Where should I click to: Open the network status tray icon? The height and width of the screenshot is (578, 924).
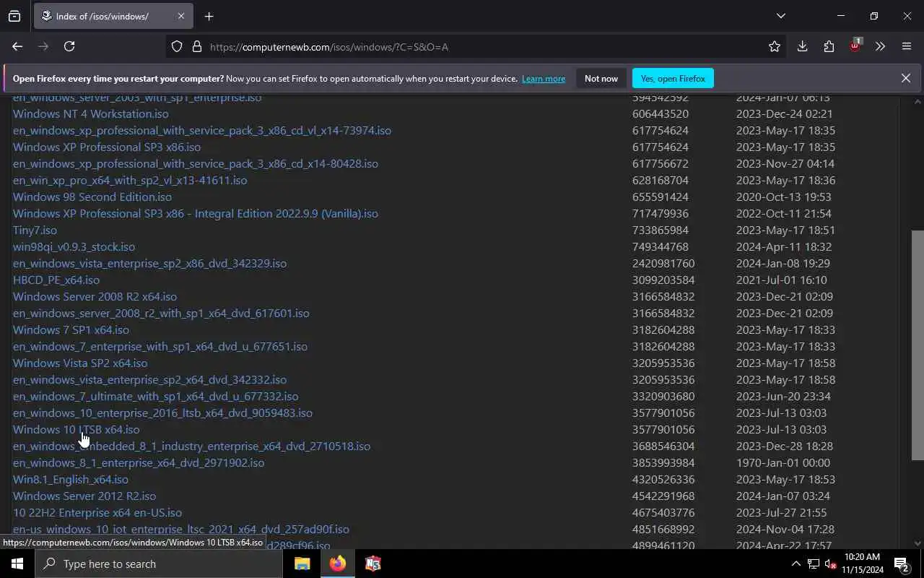point(814,564)
